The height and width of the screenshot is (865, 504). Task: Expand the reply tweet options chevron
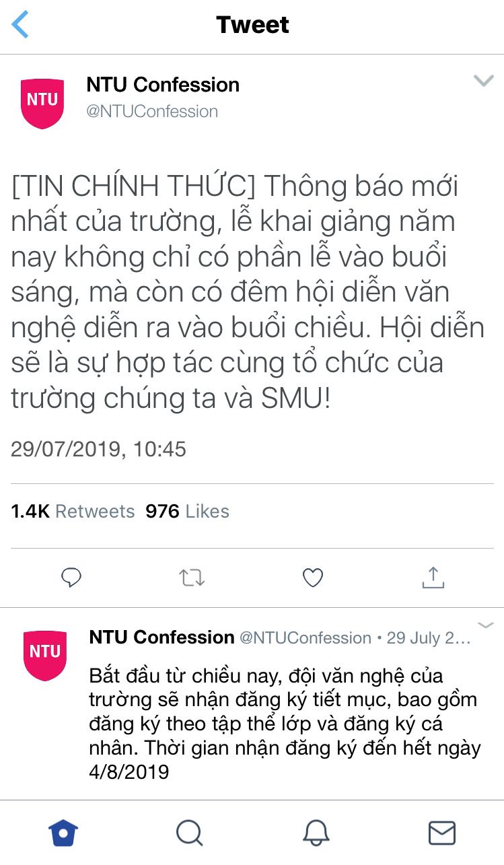[x=485, y=625]
